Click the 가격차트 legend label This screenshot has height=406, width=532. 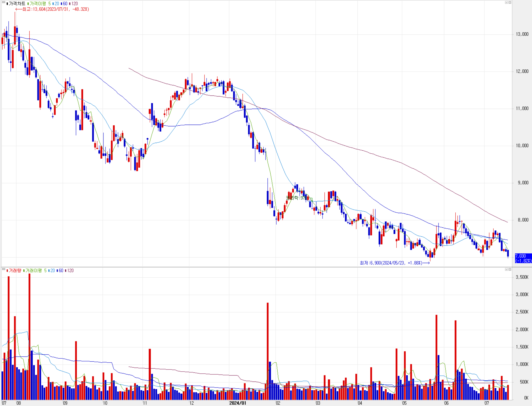pos(17,4)
